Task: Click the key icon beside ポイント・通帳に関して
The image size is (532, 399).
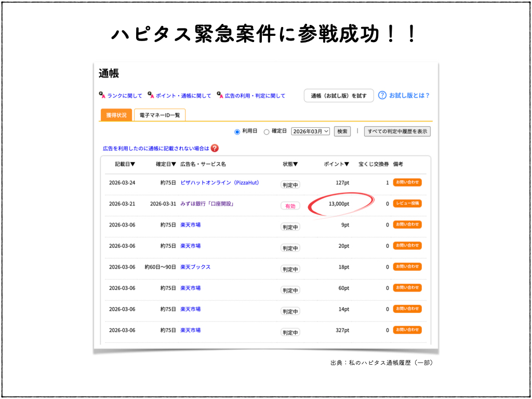Action: [x=151, y=96]
